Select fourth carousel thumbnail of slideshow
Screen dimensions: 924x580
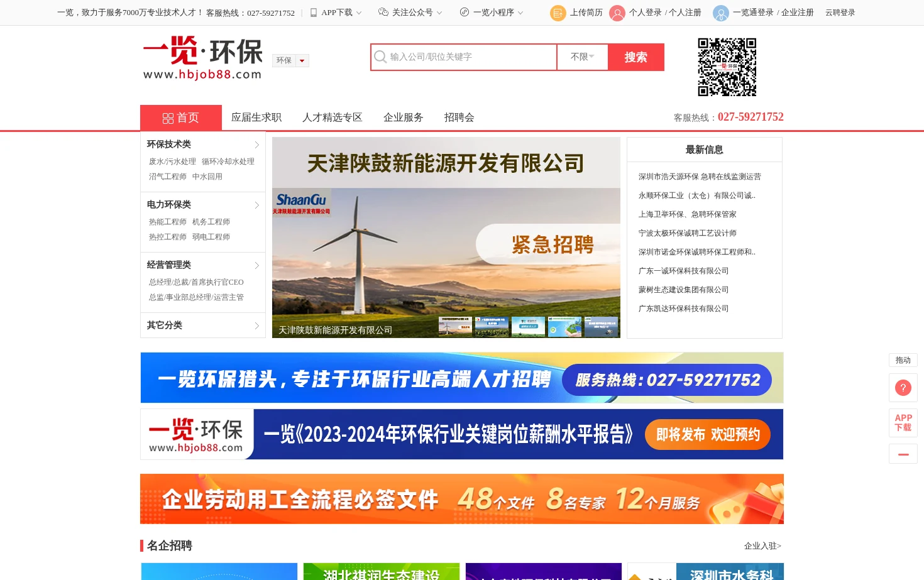(x=564, y=327)
